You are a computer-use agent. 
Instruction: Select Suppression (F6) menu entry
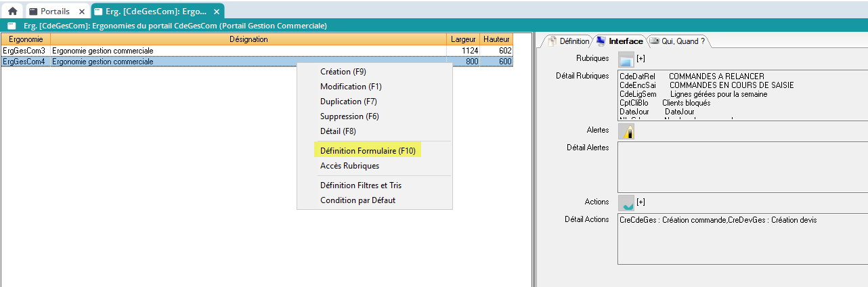[x=349, y=116]
